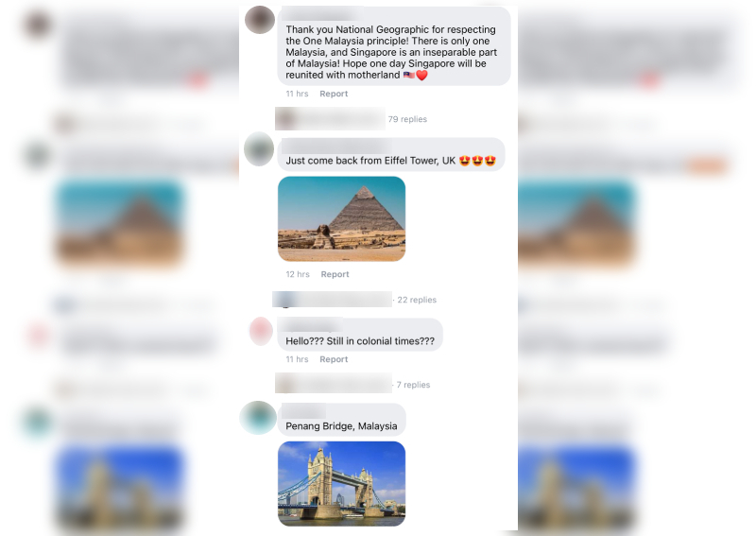Click the small reply avatar next to 22 replies

pos(284,300)
